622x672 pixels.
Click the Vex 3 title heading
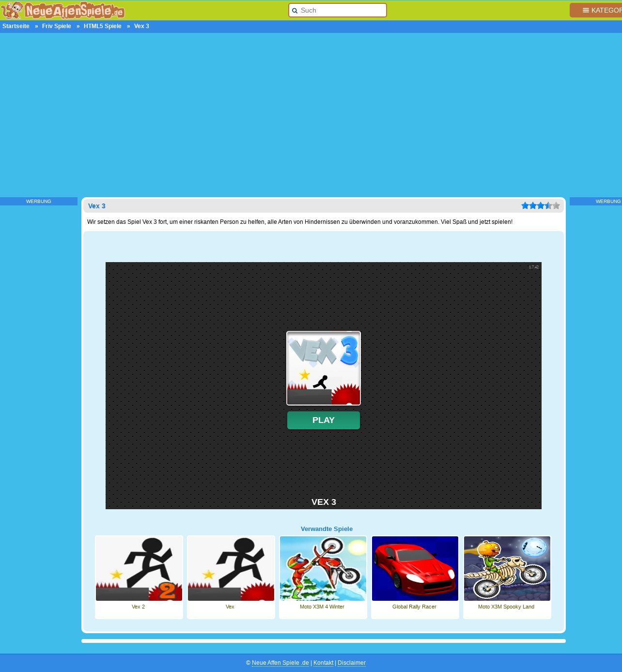tap(97, 206)
